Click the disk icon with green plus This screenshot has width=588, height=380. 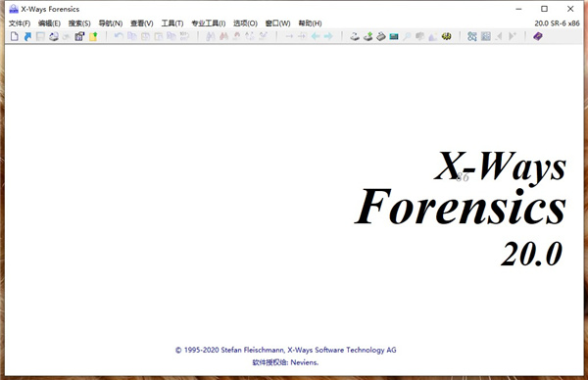[x=367, y=36]
